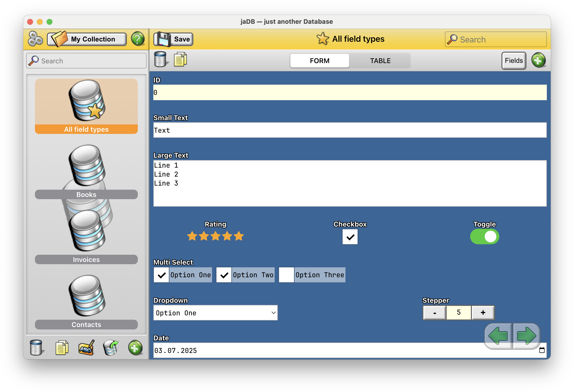Set rating to three stars
574x392 pixels.
(215, 236)
